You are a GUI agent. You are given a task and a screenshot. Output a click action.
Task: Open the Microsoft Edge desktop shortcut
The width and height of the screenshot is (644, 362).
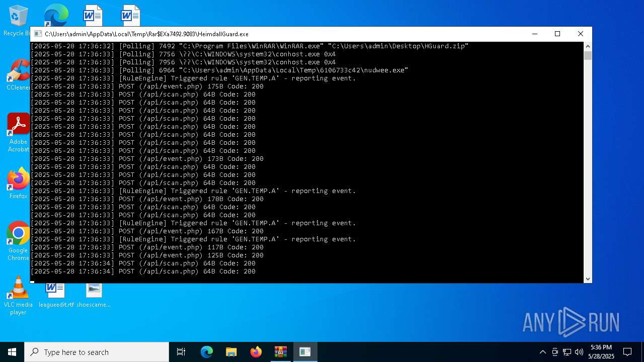(x=55, y=15)
